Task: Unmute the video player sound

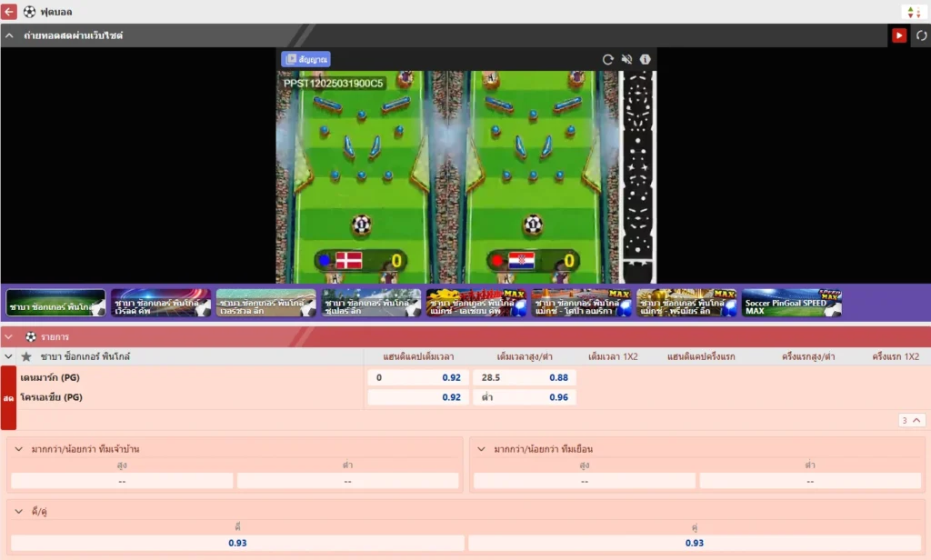Action: [x=626, y=59]
